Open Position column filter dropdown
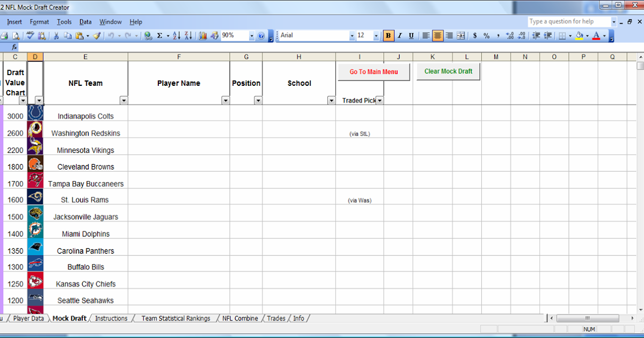The image size is (644, 338). coord(258,100)
